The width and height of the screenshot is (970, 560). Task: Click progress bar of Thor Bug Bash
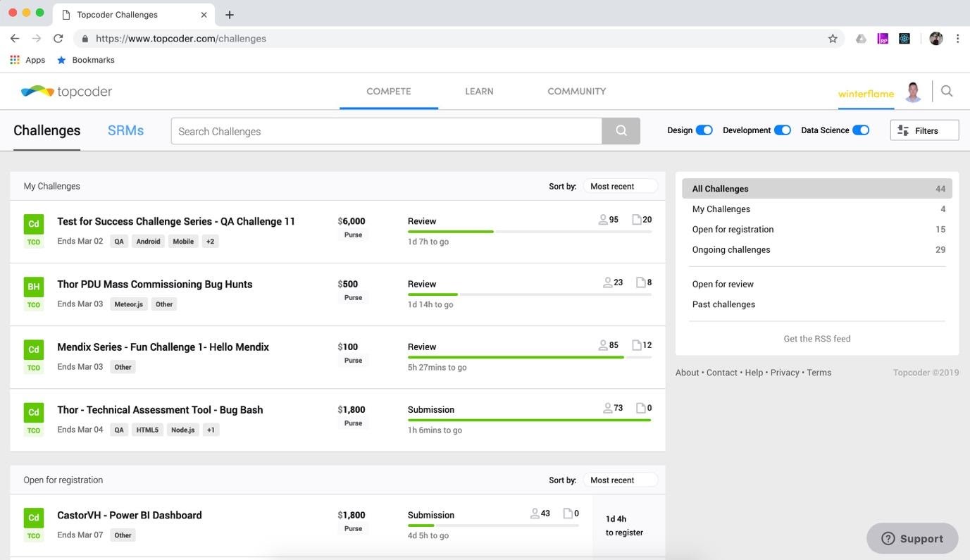tap(530, 420)
